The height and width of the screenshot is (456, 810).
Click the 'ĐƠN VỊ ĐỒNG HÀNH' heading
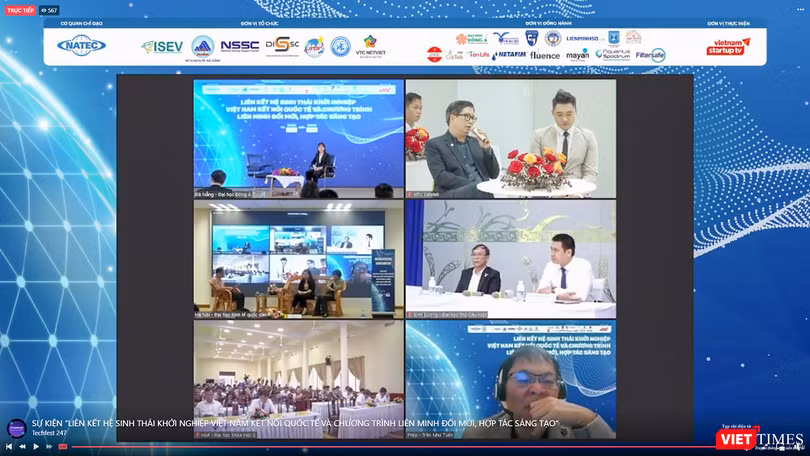coord(548,24)
